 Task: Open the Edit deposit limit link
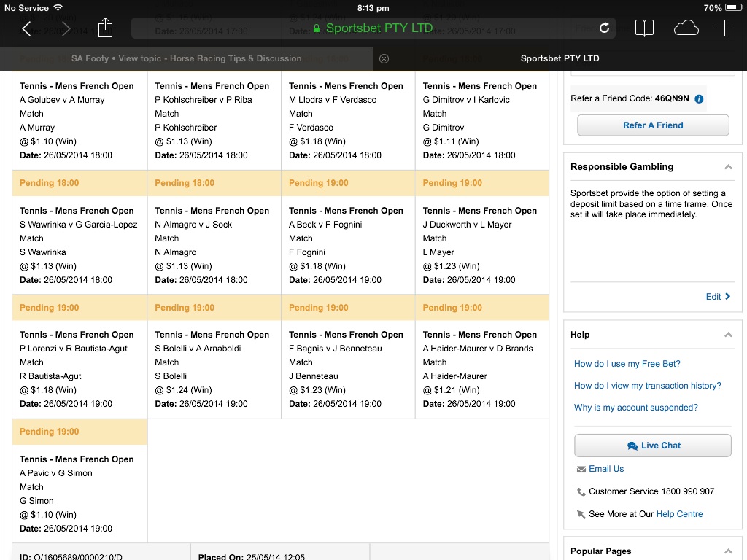click(718, 297)
